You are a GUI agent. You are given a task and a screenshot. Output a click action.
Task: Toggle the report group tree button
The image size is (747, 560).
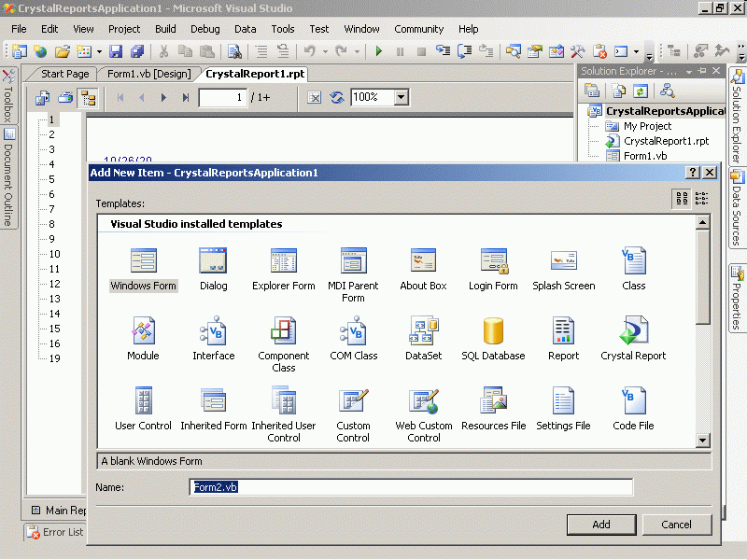(88, 98)
